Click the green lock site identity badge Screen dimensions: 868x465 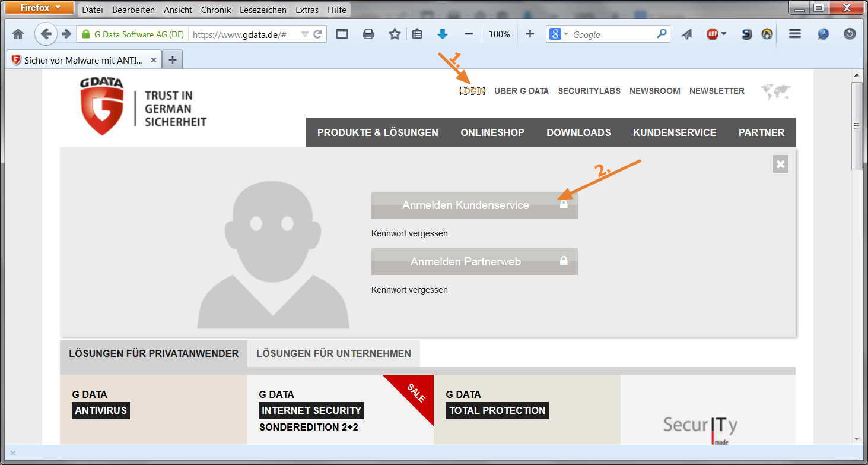point(133,34)
